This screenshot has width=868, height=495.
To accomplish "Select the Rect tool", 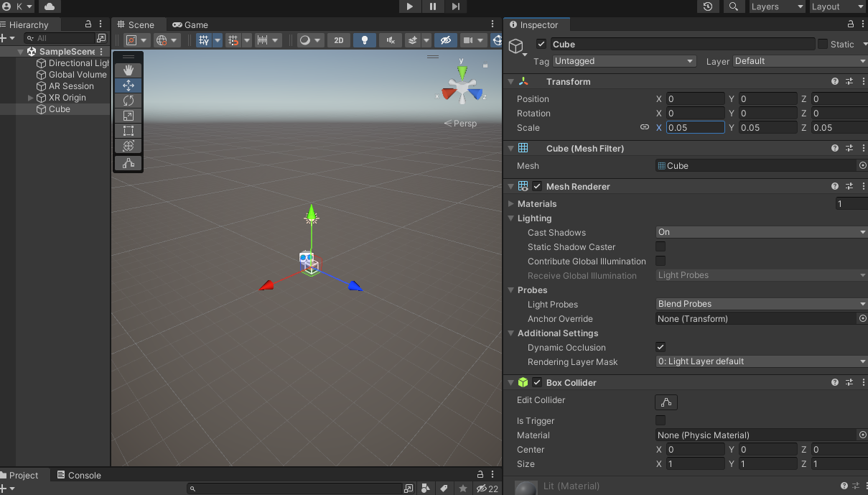I will (x=129, y=131).
